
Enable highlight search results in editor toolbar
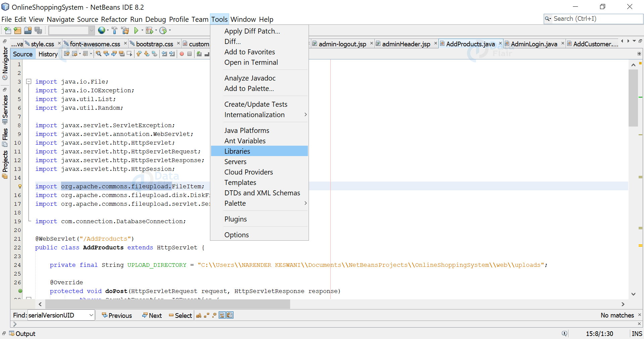coord(122,54)
